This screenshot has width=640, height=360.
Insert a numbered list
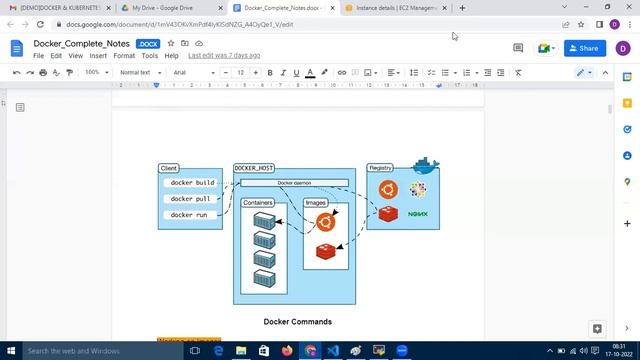(467, 73)
